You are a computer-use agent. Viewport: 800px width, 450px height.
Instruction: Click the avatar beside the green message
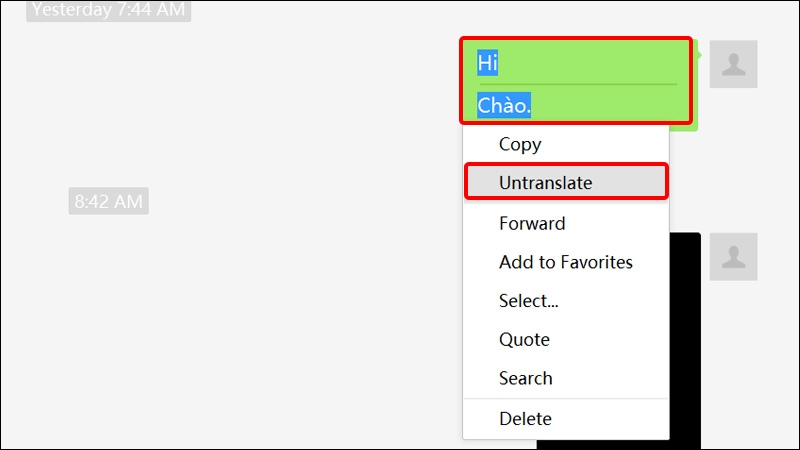click(x=733, y=64)
